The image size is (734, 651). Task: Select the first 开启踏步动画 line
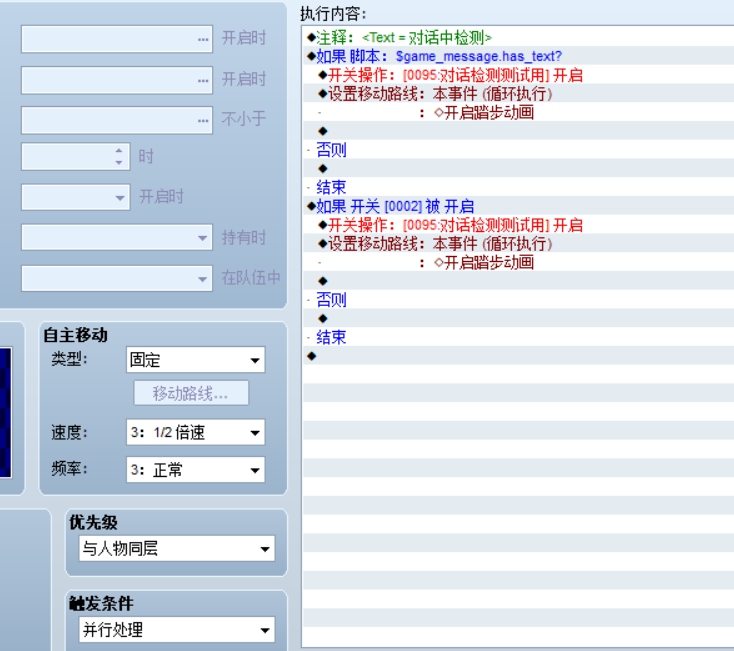click(x=518, y=112)
